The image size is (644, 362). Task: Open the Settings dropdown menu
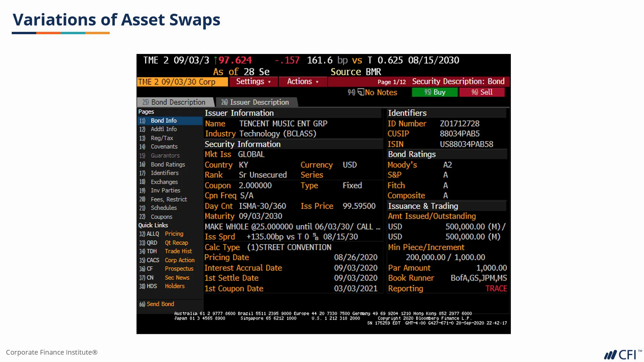(x=254, y=82)
